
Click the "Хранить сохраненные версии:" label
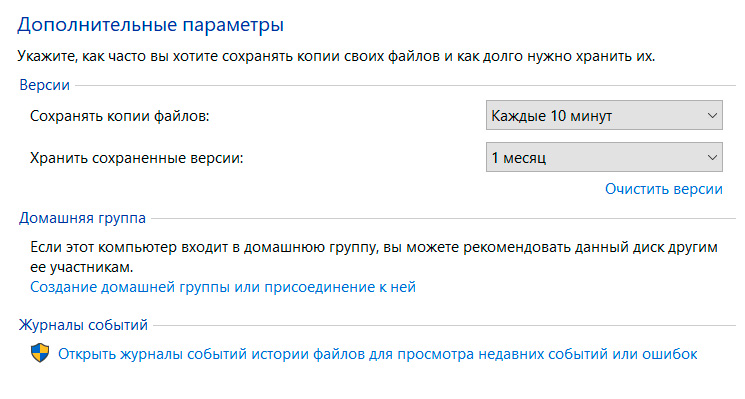pos(137,158)
